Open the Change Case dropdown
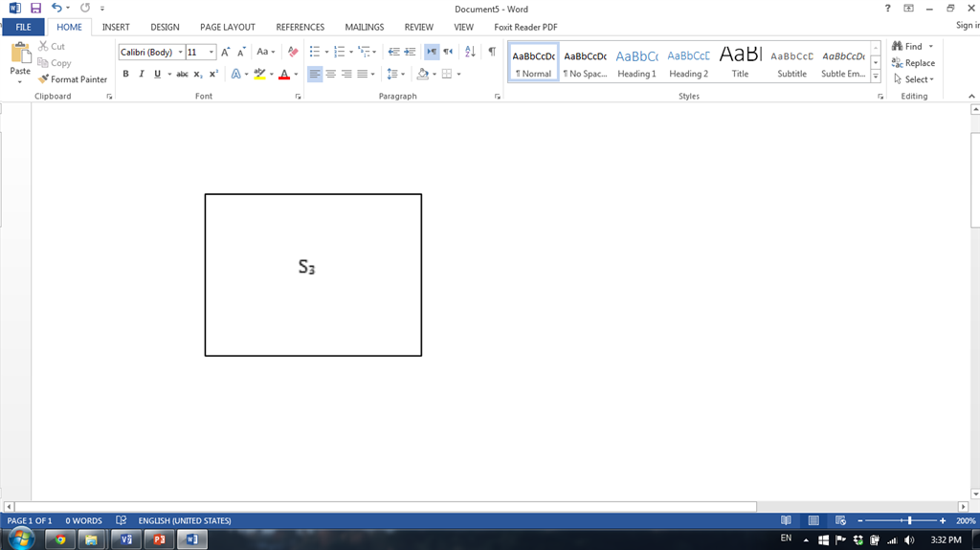Screen dimensions: 980x550 [266, 52]
